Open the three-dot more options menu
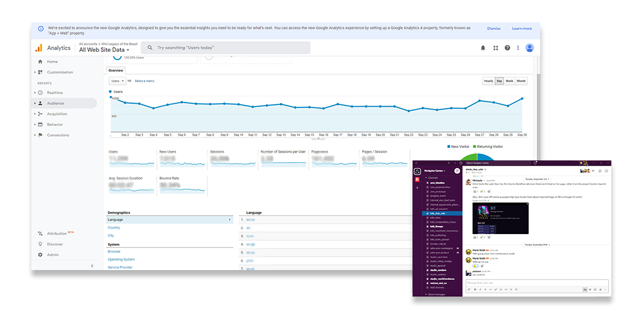This screenshot has width=644, height=319. click(x=518, y=48)
